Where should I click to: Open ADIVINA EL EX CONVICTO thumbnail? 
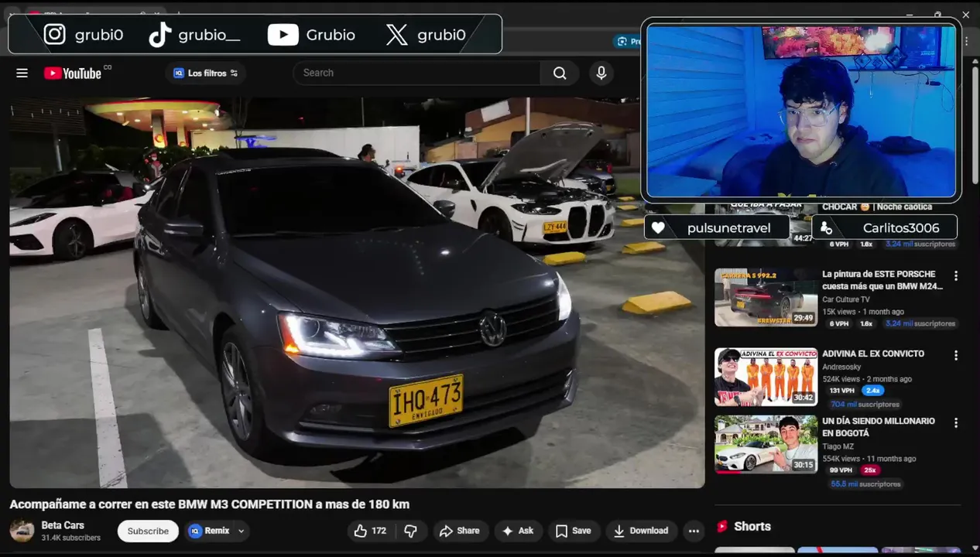pyautogui.click(x=766, y=377)
